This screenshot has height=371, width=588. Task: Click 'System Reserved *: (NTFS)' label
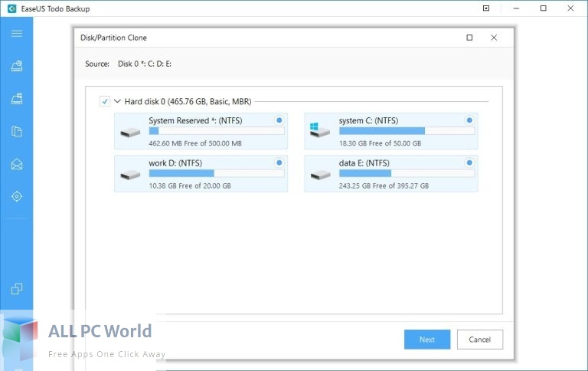(195, 120)
